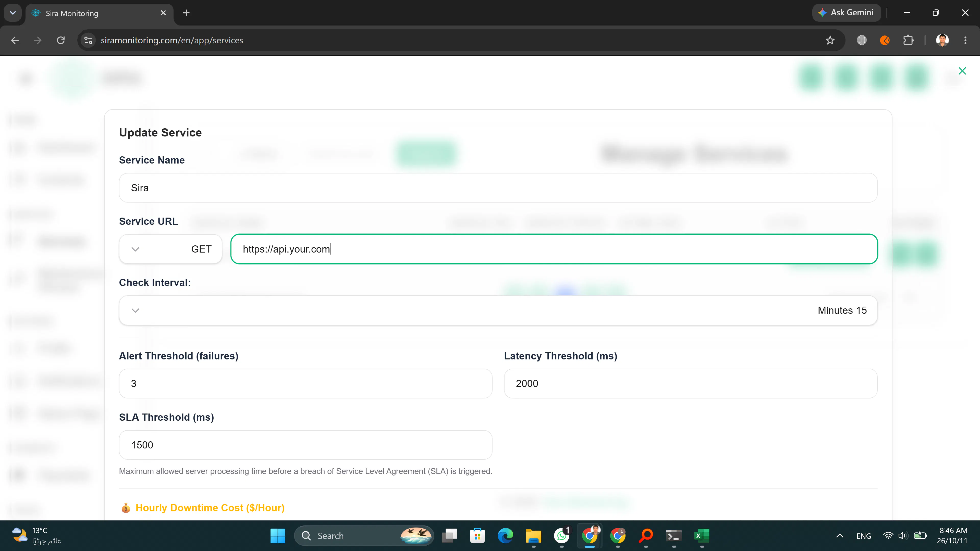Click the address bar URL
The height and width of the screenshot is (551, 980).
[172, 40]
